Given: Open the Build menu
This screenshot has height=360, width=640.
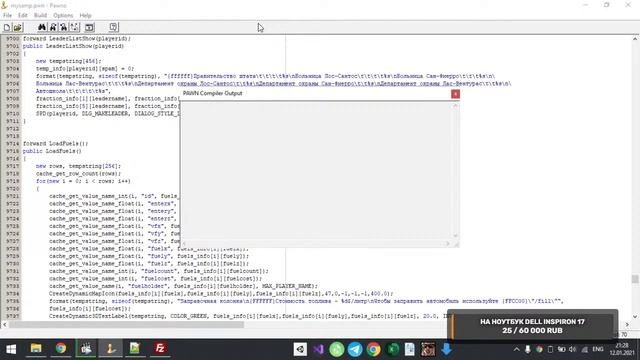Looking at the screenshot, I should pos(40,15).
